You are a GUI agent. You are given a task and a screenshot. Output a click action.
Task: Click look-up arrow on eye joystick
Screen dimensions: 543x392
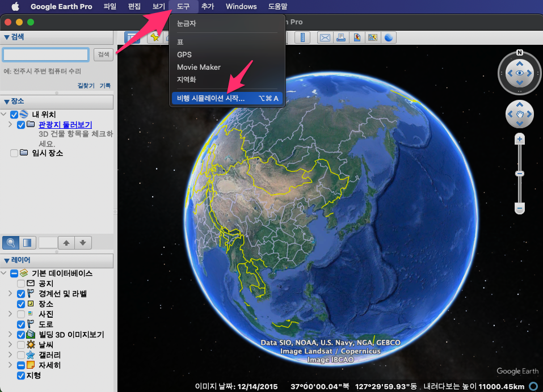tap(519, 64)
